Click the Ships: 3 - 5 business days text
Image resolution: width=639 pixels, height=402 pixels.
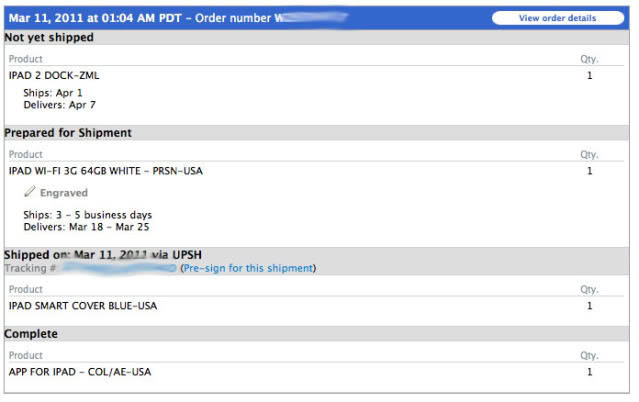87,215
